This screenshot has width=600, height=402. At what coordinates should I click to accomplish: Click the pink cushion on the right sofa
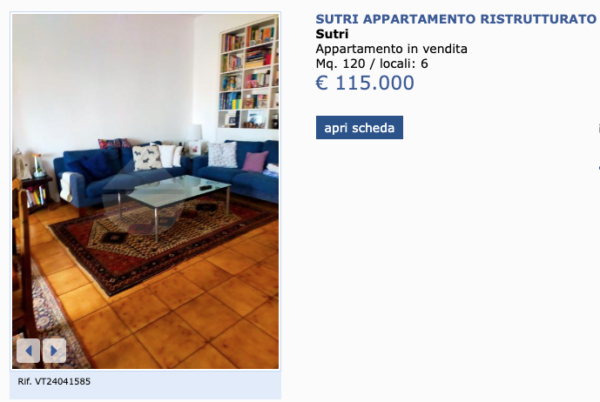(255, 161)
